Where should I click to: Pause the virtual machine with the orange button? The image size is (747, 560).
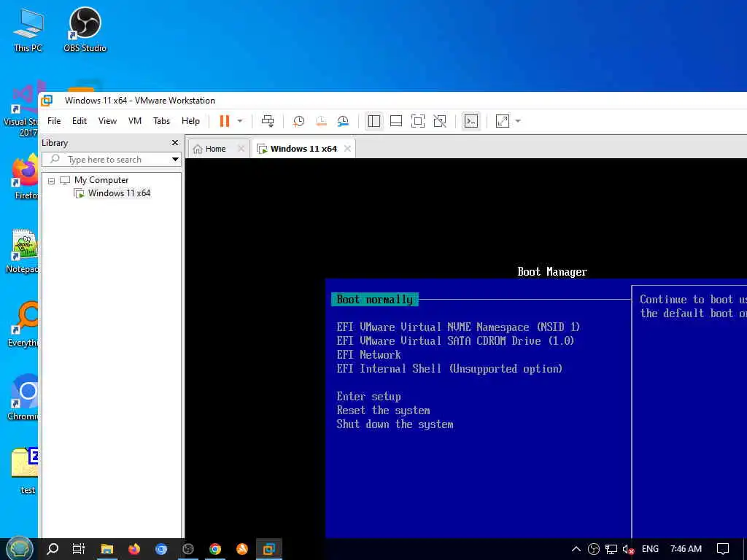[x=225, y=121]
